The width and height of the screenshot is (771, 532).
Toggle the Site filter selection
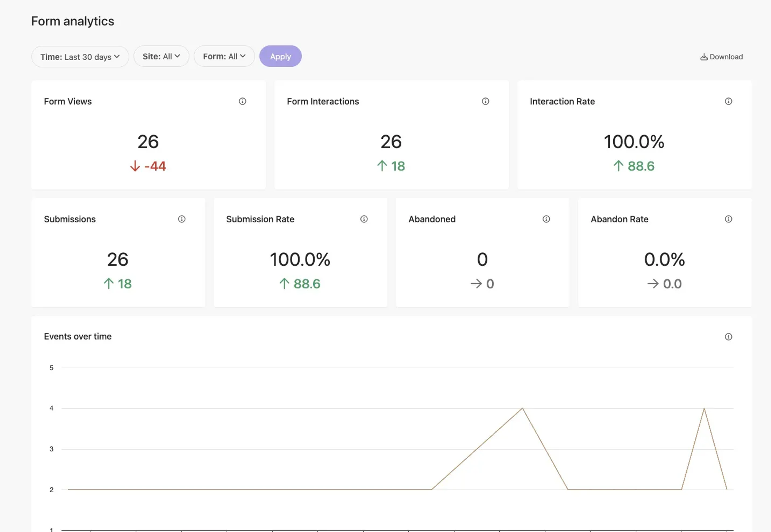pos(160,56)
